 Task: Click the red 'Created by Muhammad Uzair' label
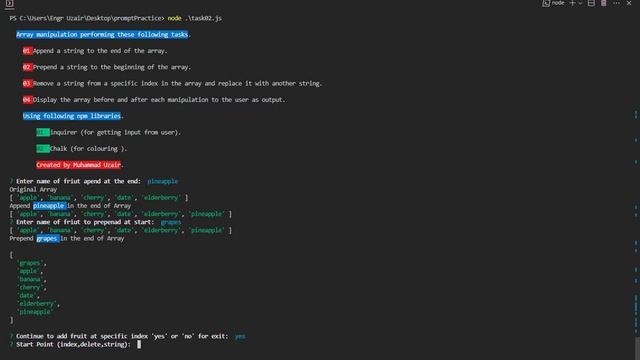click(x=78, y=165)
